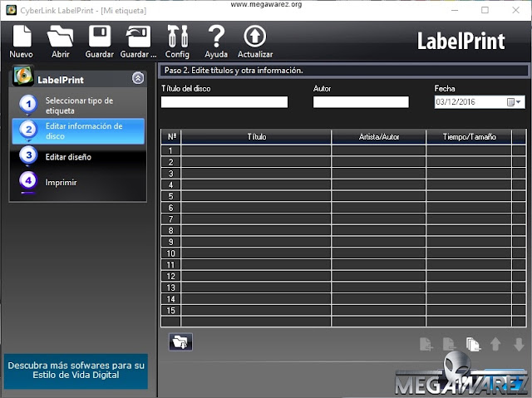Screen dimensions: 532x398
Task: Click the copy tracks pages icon
Action: 473,345
